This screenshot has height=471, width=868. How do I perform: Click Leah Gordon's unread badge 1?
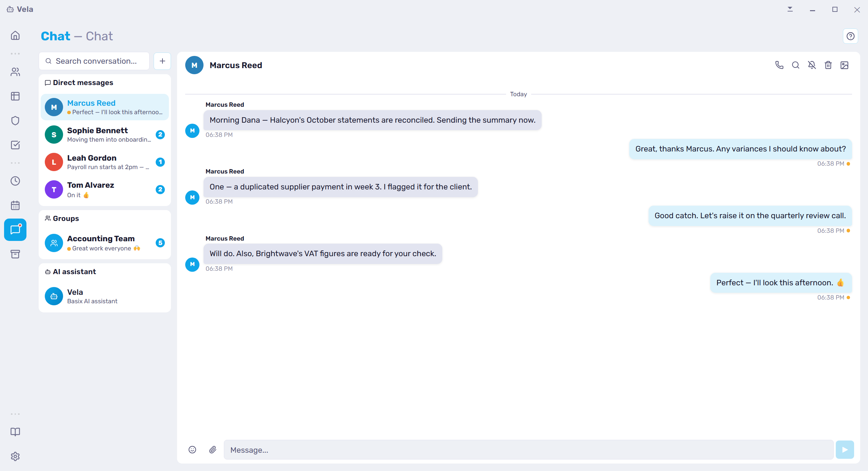pyautogui.click(x=160, y=162)
